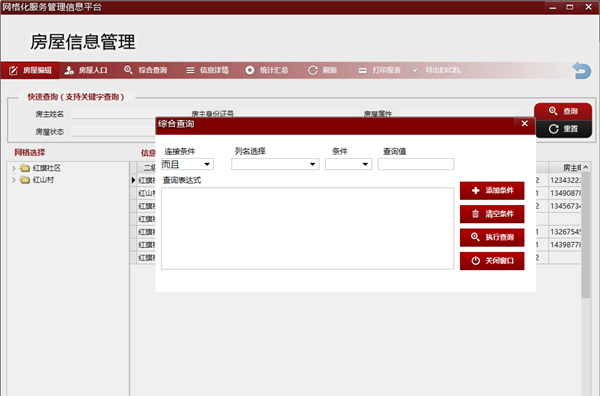The image size is (600, 396).
Task: Click the 清空条件 button
Action: (492, 214)
